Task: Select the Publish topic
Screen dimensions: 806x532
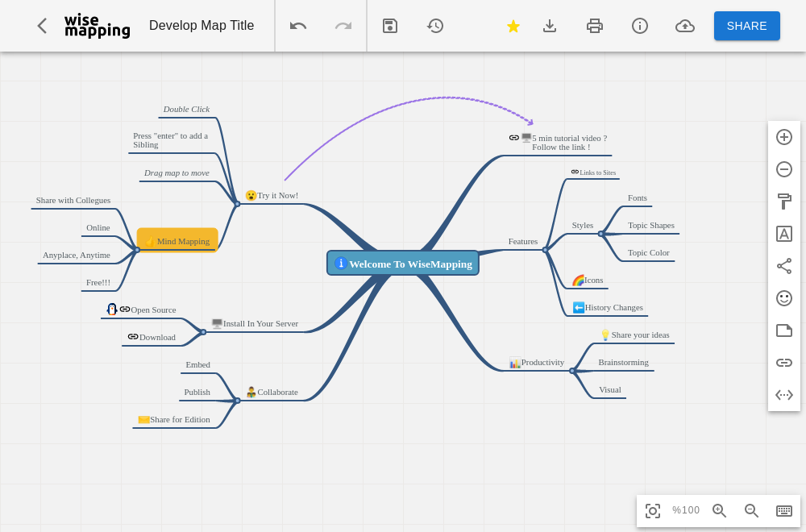Action: (197, 393)
